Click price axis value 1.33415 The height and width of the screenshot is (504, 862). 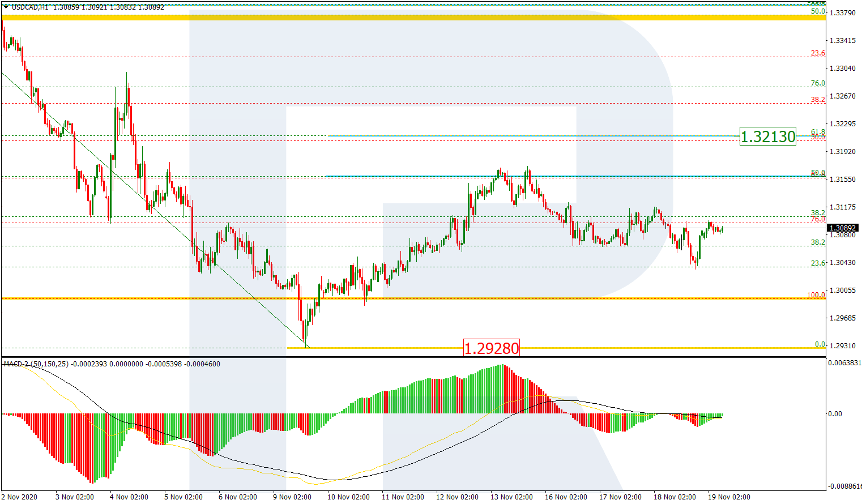pyautogui.click(x=842, y=41)
